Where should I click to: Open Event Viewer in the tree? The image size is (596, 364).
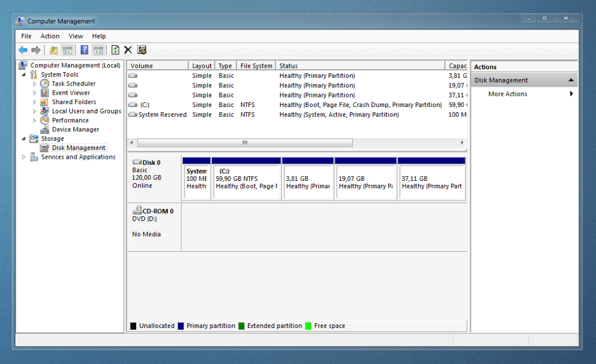coord(70,93)
